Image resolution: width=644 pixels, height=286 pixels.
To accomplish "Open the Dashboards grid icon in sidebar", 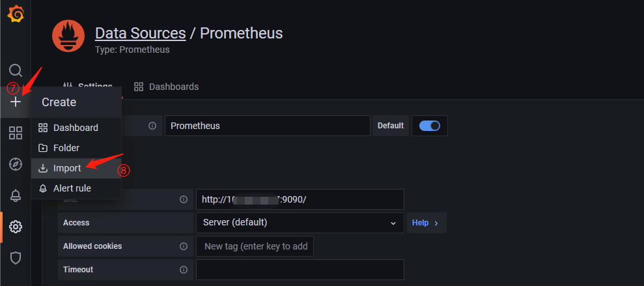I will (16, 133).
